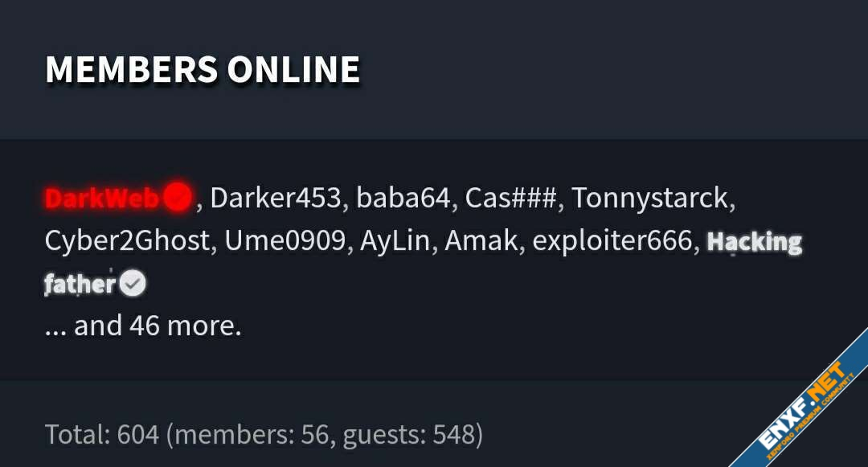868x467 pixels.
Task: Click the Members Online heading
Action: 203,69
